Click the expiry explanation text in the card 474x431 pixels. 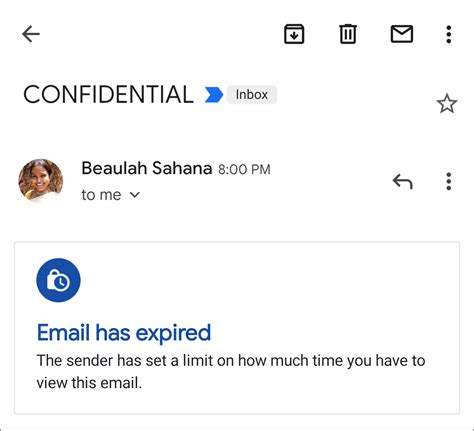(x=231, y=372)
